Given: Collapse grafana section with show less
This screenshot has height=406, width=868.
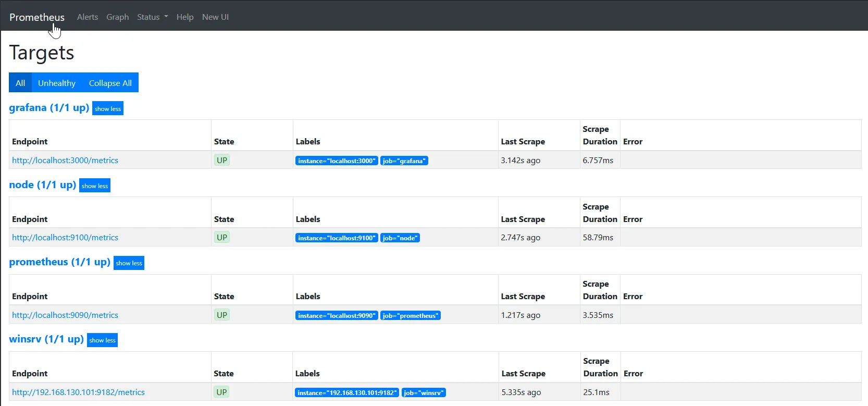Looking at the screenshot, I should 108,108.
